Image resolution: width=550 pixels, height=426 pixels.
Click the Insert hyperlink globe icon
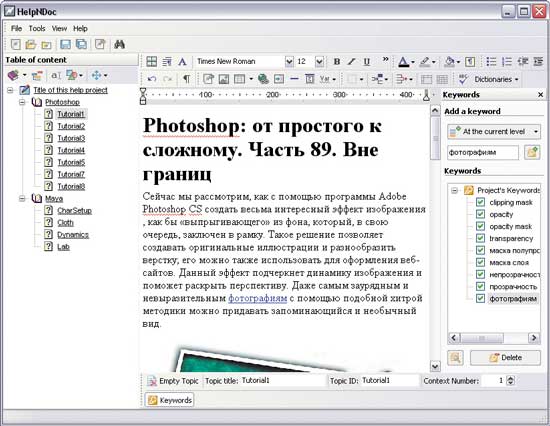[x=263, y=79]
